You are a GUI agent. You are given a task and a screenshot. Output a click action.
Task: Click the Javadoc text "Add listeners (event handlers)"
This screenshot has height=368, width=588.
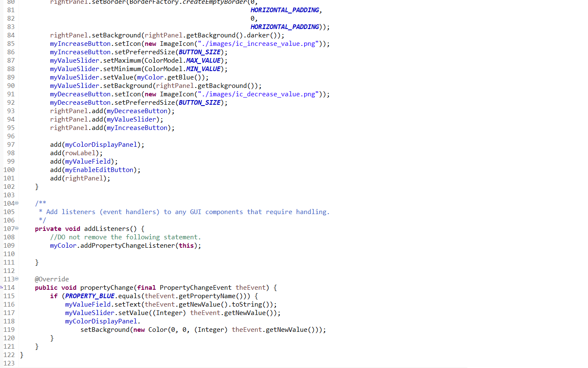pyautogui.click(x=103, y=212)
